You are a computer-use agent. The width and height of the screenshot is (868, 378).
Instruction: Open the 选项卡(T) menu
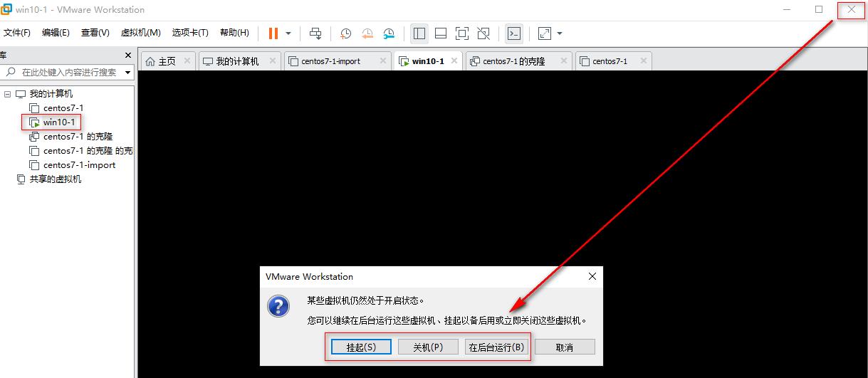pyautogui.click(x=190, y=33)
